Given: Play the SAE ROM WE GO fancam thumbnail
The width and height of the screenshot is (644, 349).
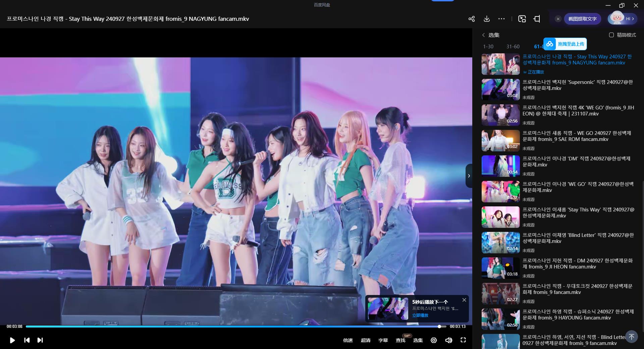Looking at the screenshot, I should pos(500,140).
